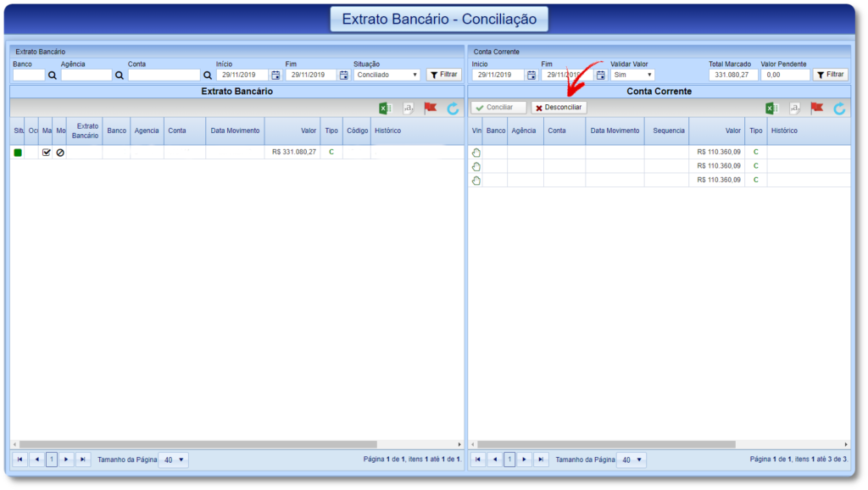Export Extrato Bancário grid to Excel
Screen dimensions: 868x490
coord(385,109)
